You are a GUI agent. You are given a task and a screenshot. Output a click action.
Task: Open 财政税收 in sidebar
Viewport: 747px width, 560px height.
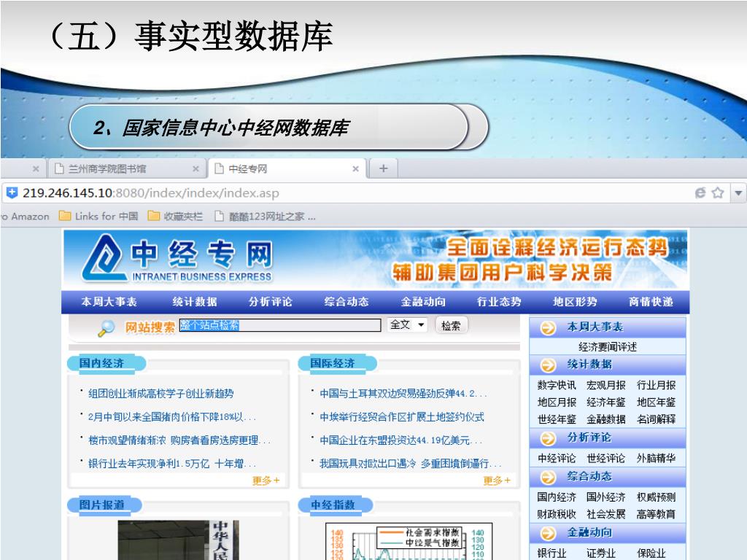tap(557, 515)
